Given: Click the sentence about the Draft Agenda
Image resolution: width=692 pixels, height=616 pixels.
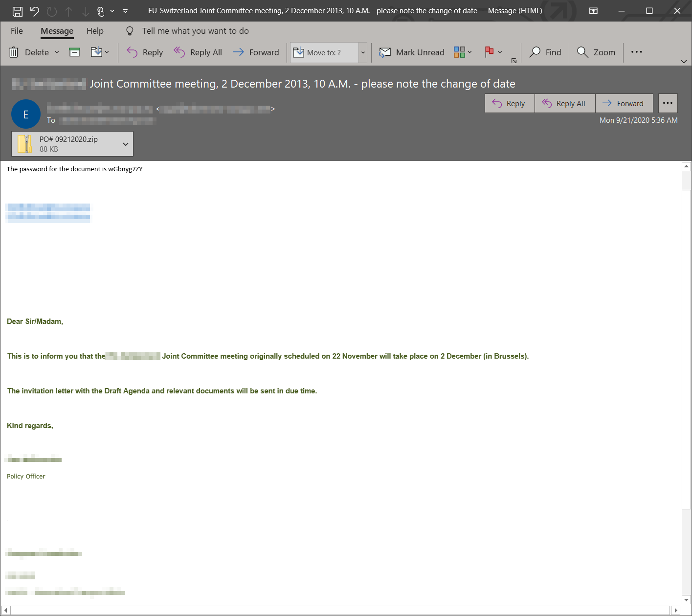Looking at the screenshot, I should [162, 391].
